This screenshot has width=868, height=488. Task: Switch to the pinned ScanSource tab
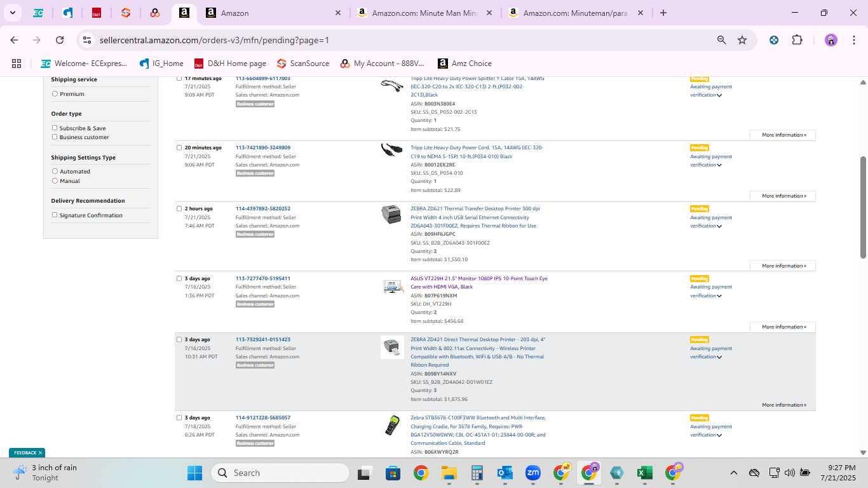tap(126, 13)
